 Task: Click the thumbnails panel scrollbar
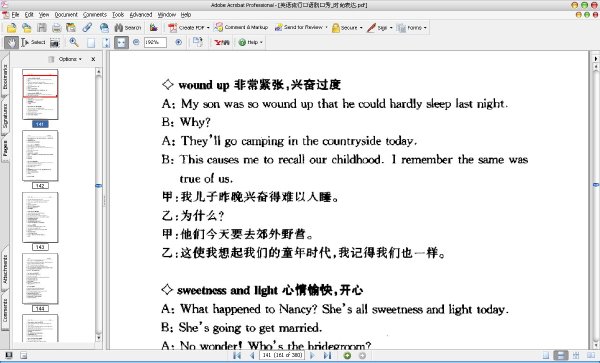point(98,205)
